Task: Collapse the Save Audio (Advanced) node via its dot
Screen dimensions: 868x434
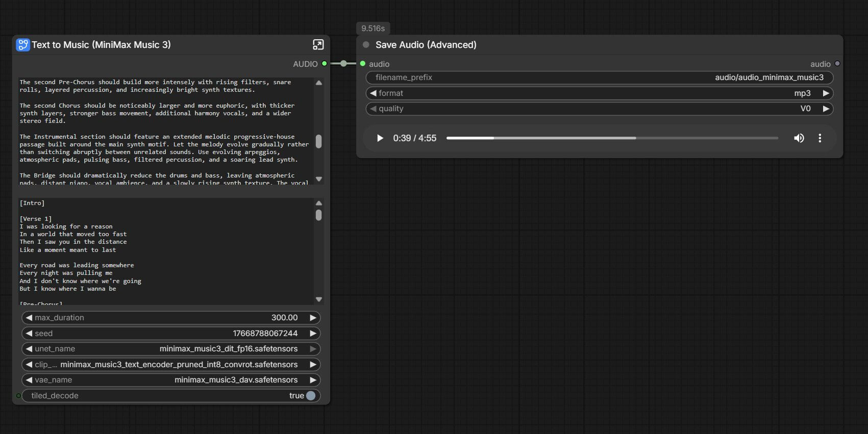Action: click(366, 45)
